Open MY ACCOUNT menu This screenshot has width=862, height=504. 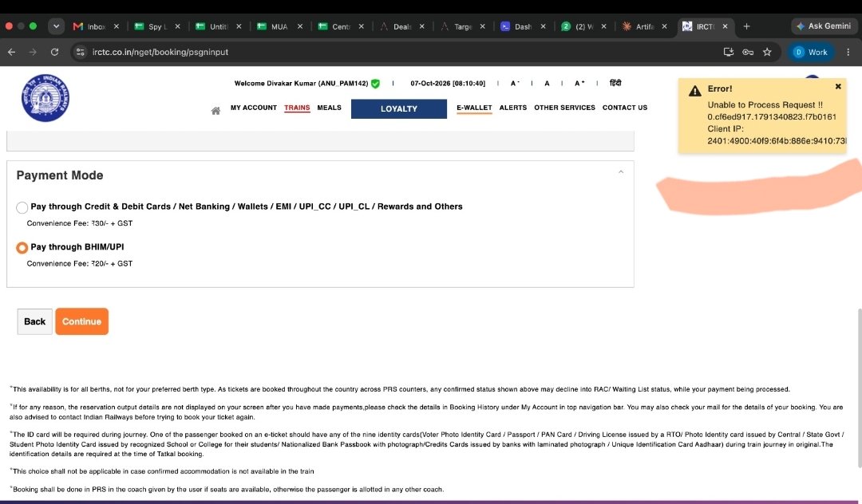point(254,108)
